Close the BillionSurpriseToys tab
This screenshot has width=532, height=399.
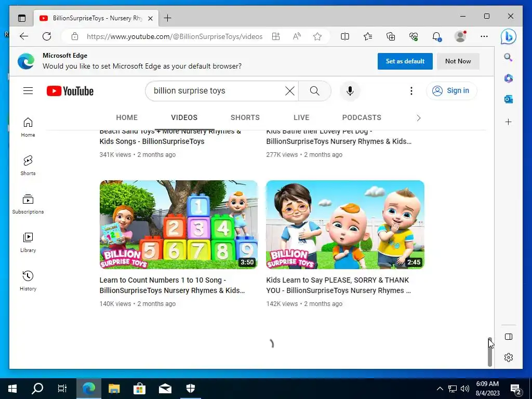pyautogui.click(x=150, y=18)
